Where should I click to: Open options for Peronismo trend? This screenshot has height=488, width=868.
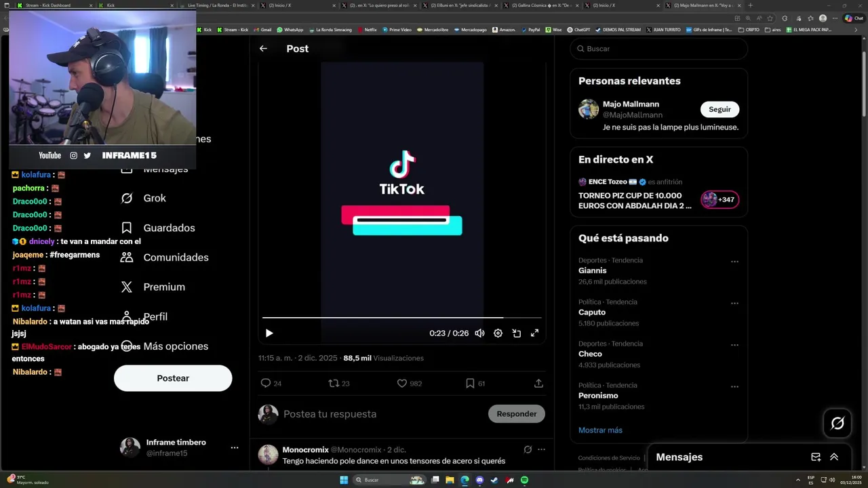tap(734, 386)
